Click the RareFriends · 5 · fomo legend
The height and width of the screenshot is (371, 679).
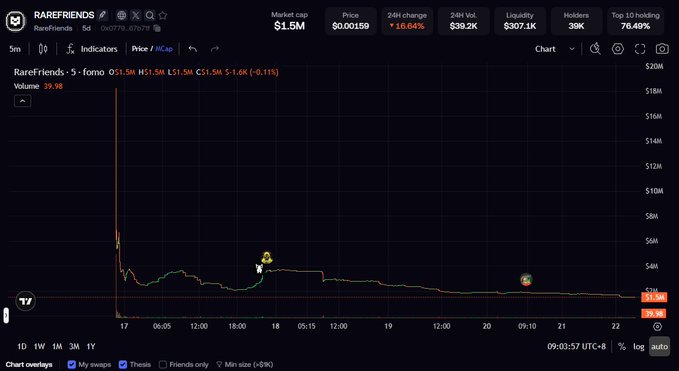tap(59, 72)
